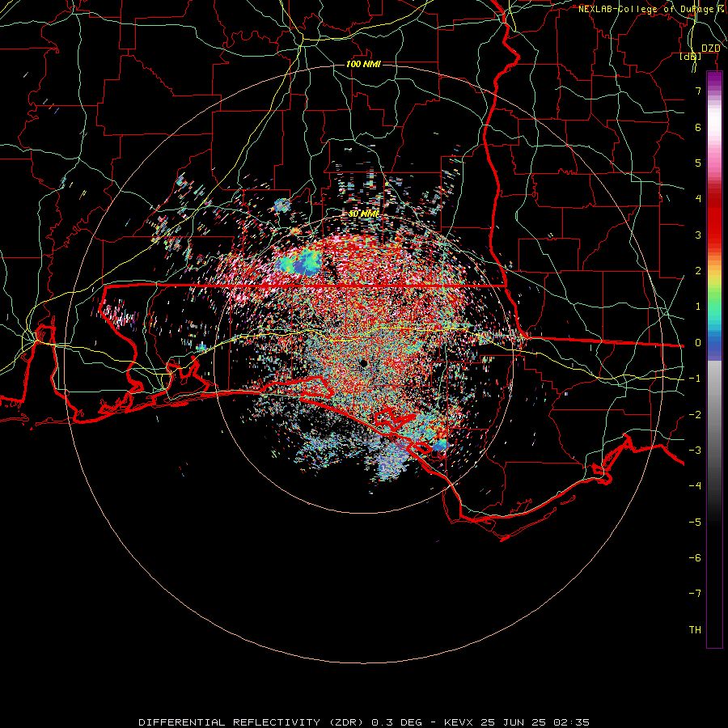Screen dimensions: 728x728
Task: Click the "TH" threshold label on the scale
Action: 695,630
